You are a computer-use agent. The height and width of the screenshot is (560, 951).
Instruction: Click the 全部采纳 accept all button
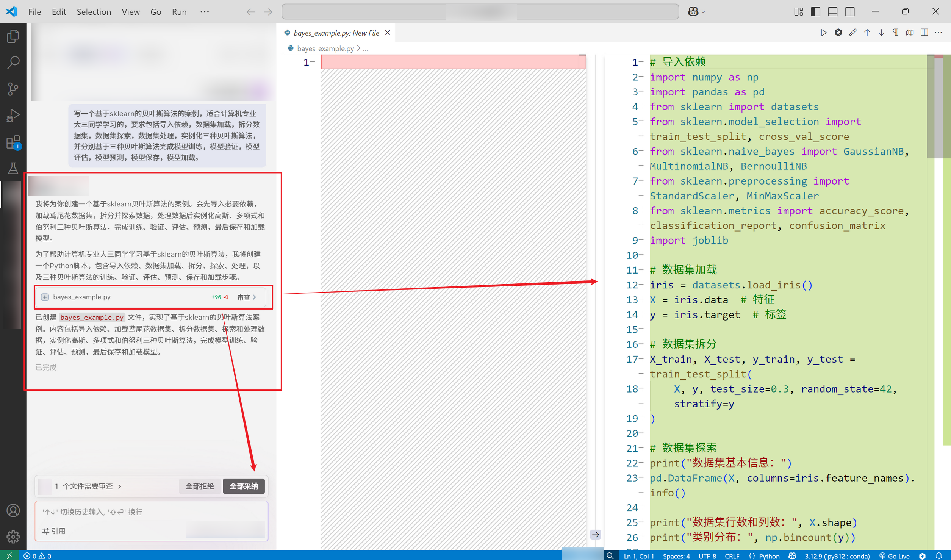point(244,486)
